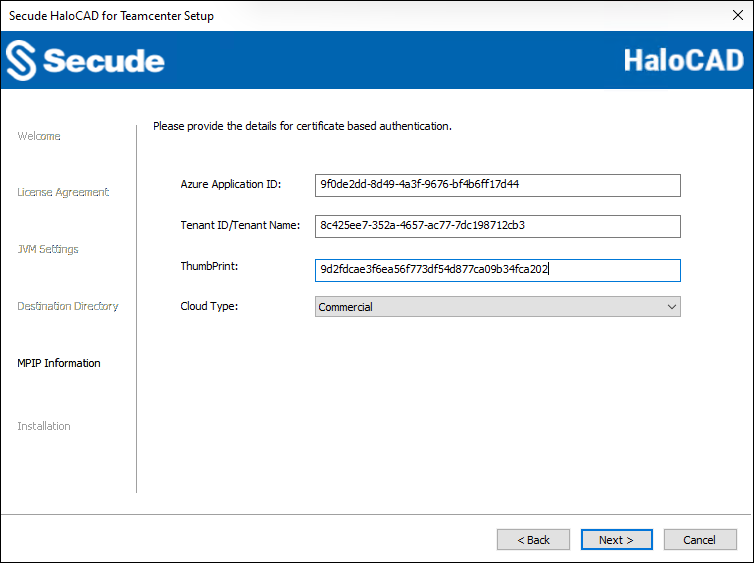Click inside the ThumbPrint text field

[498, 270]
